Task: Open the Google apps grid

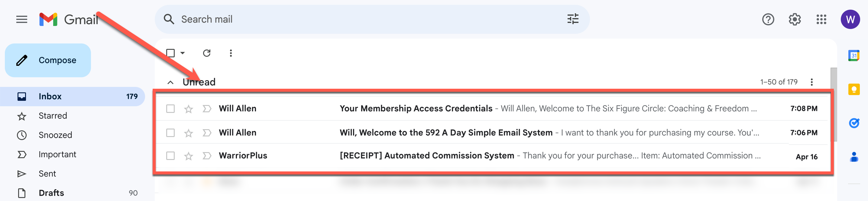Action: tap(821, 20)
